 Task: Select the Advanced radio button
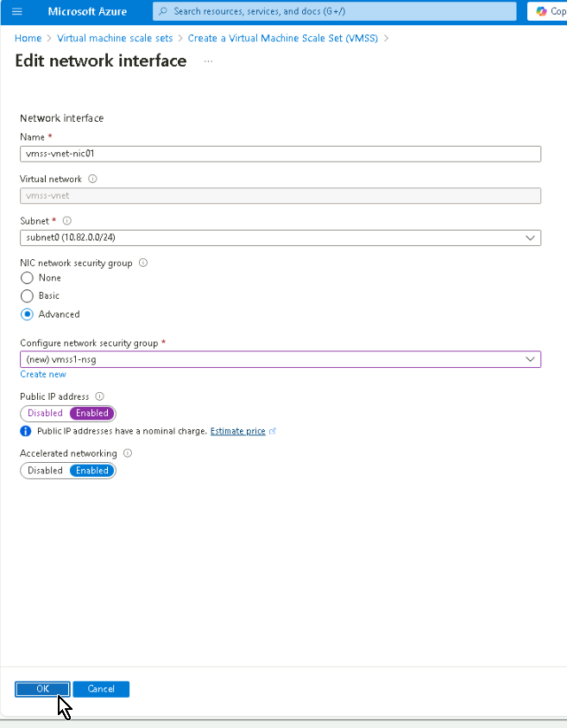(28, 314)
